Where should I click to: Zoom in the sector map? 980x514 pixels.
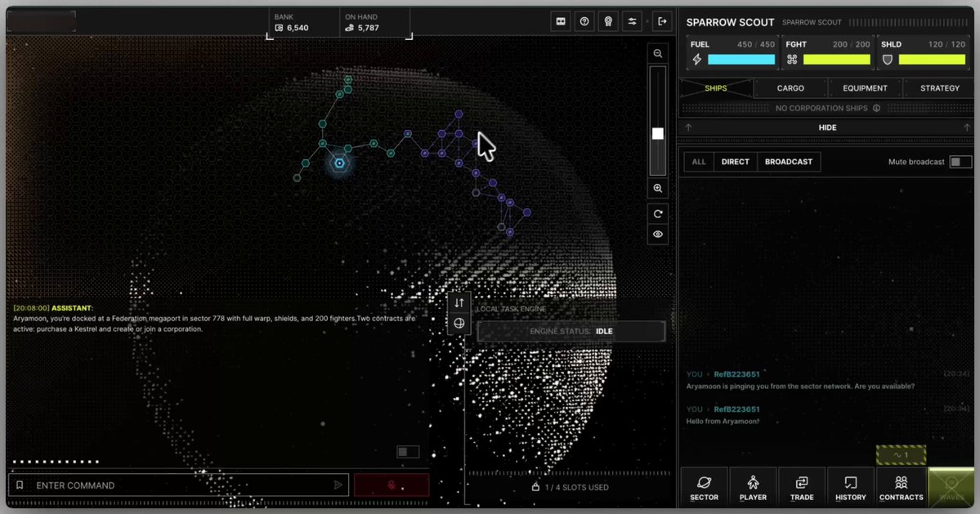tap(657, 188)
